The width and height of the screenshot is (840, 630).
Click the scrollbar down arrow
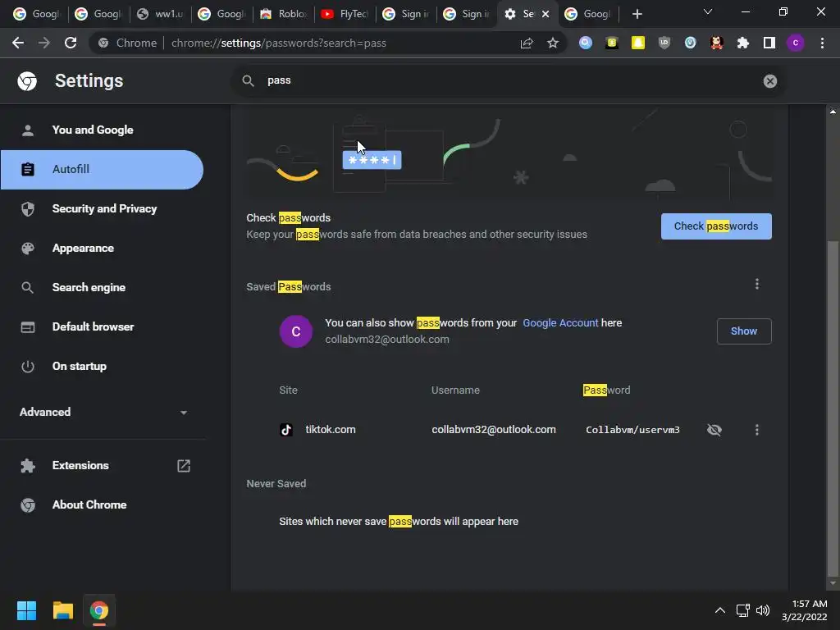tap(833, 583)
